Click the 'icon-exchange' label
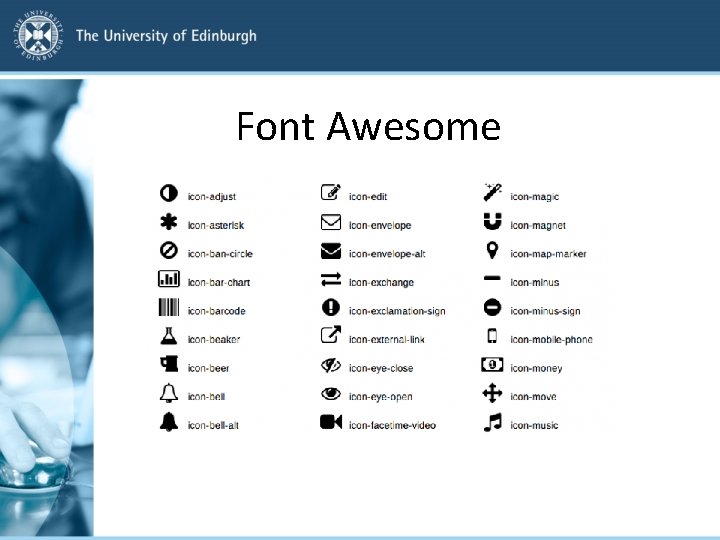The width and height of the screenshot is (720, 540). click(381, 282)
